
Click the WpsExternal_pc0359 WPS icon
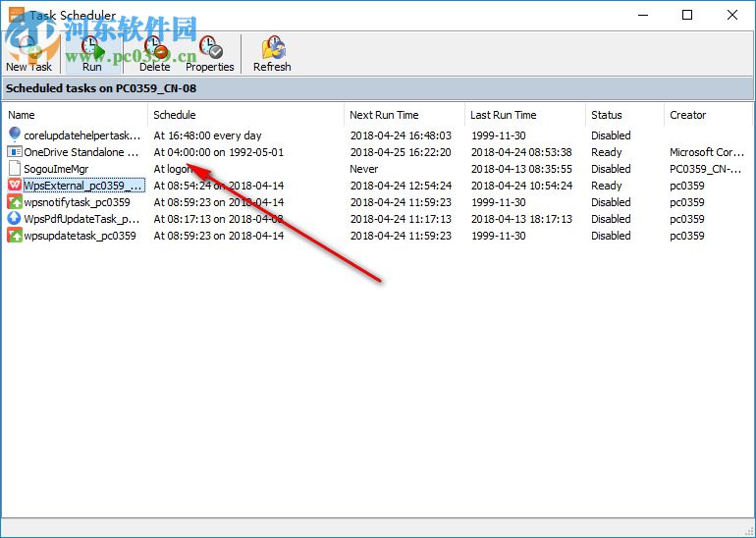[x=15, y=186]
